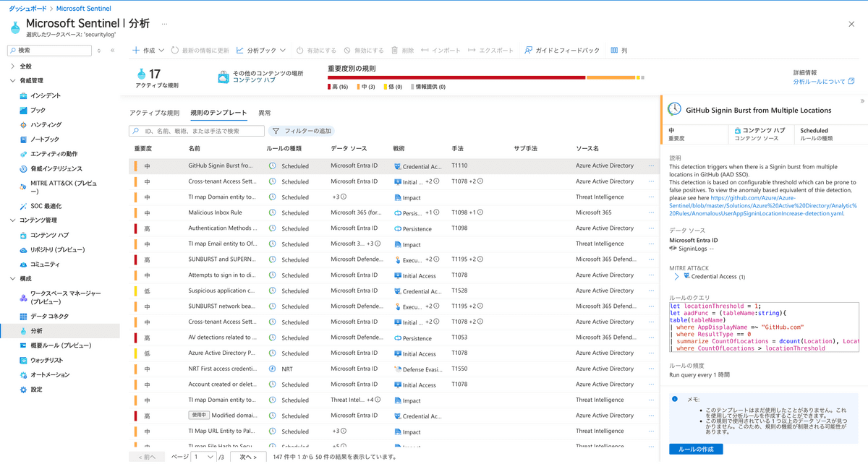Go to ハンティング page
The height and width of the screenshot is (464, 868).
point(46,125)
